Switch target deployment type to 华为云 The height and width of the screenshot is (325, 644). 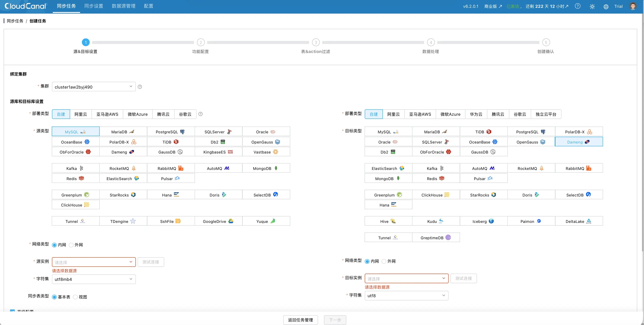(x=476, y=114)
